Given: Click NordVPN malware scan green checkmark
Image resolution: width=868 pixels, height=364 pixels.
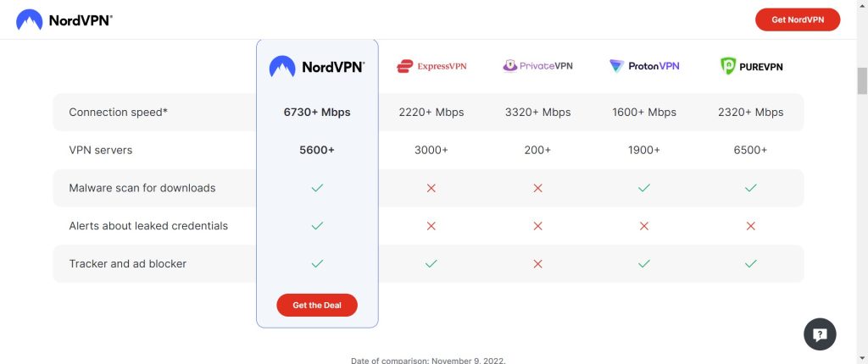Looking at the screenshot, I should tap(317, 188).
